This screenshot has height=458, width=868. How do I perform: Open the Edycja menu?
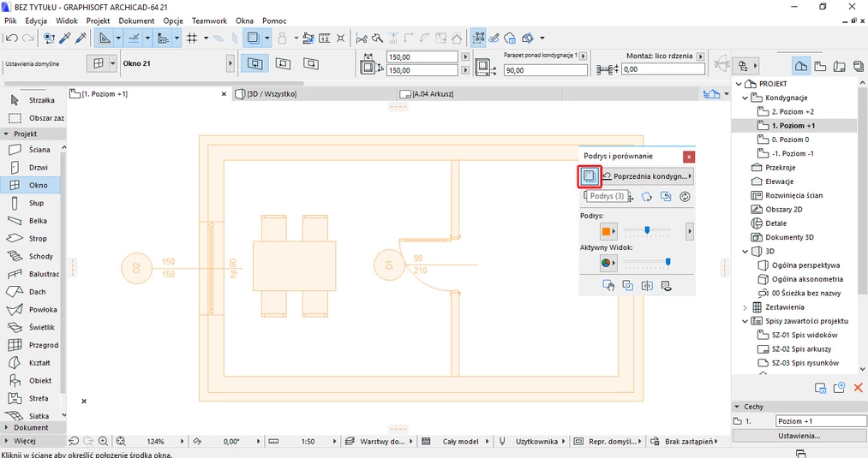point(36,21)
